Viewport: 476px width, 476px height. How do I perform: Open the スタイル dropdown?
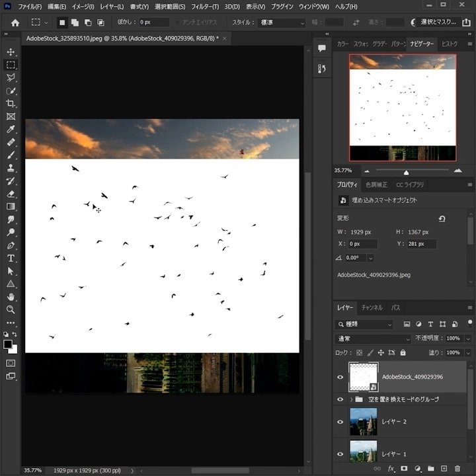282,22
